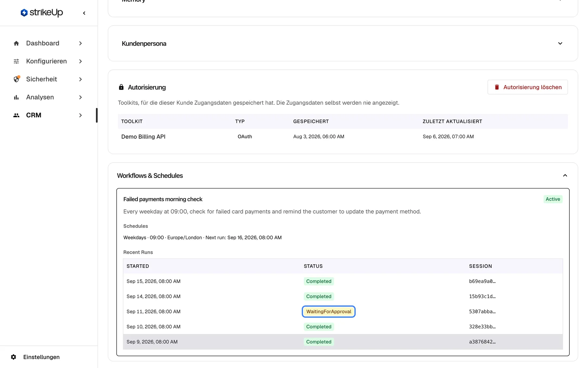Expand the CRM submenu chevron
This screenshot has width=588, height=368.
point(80,115)
